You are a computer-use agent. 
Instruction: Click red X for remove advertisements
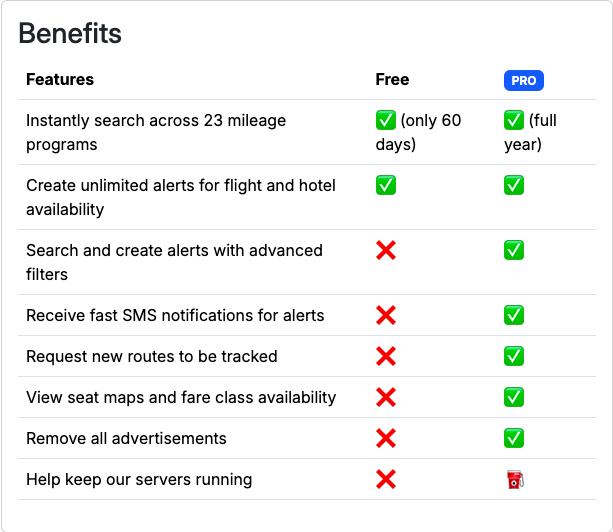pyautogui.click(x=386, y=439)
